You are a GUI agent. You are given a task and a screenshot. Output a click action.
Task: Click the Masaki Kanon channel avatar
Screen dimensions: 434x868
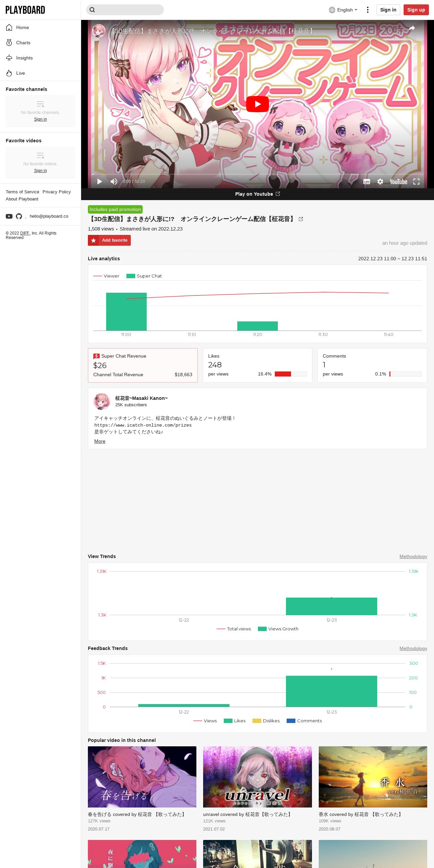[x=101, y=401]
